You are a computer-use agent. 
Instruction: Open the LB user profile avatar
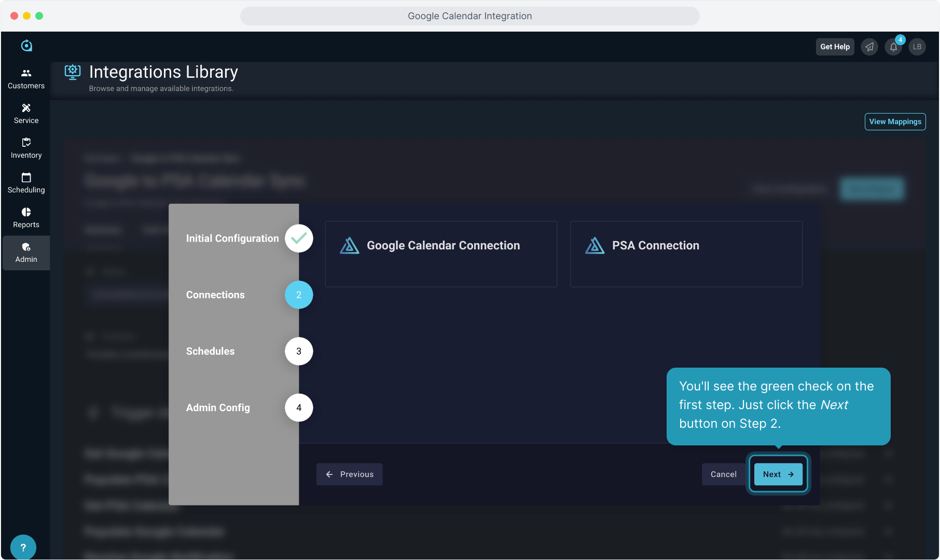click(917, 47)
